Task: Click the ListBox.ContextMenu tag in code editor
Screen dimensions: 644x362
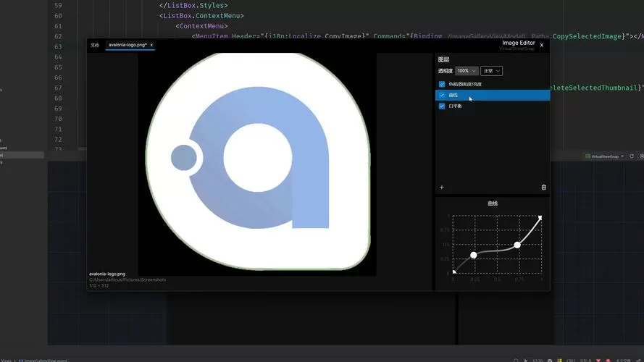Action: click(x=201, y=16)
